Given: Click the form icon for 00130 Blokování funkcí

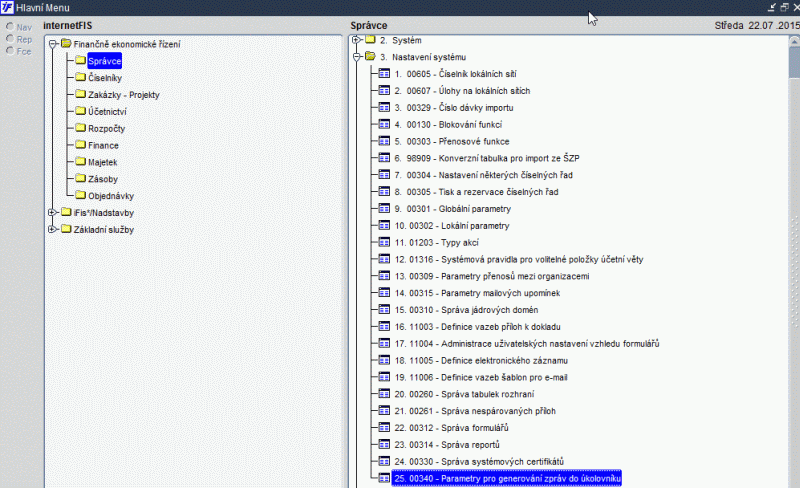Looking at the screenshot, I should coord(384,124).
